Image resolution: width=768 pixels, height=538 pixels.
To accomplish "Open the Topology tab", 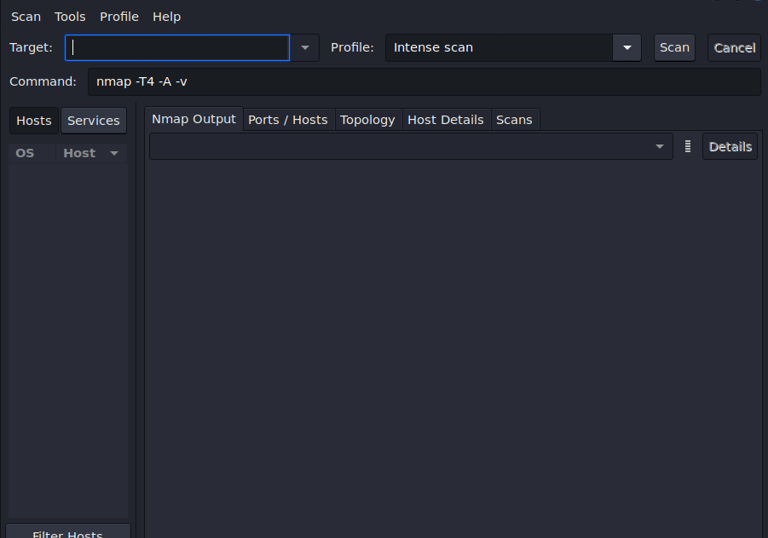I will pos(367,120).
